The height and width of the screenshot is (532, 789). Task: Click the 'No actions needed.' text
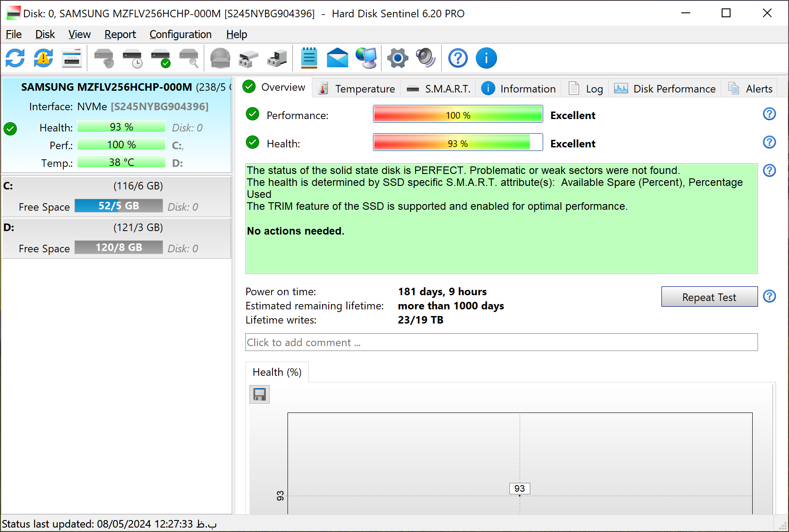point(295,231)
